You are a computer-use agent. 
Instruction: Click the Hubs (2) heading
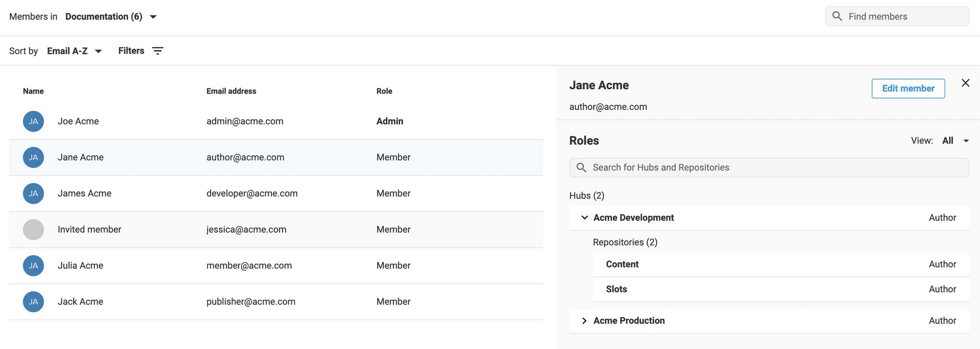[x=587, y=196]
